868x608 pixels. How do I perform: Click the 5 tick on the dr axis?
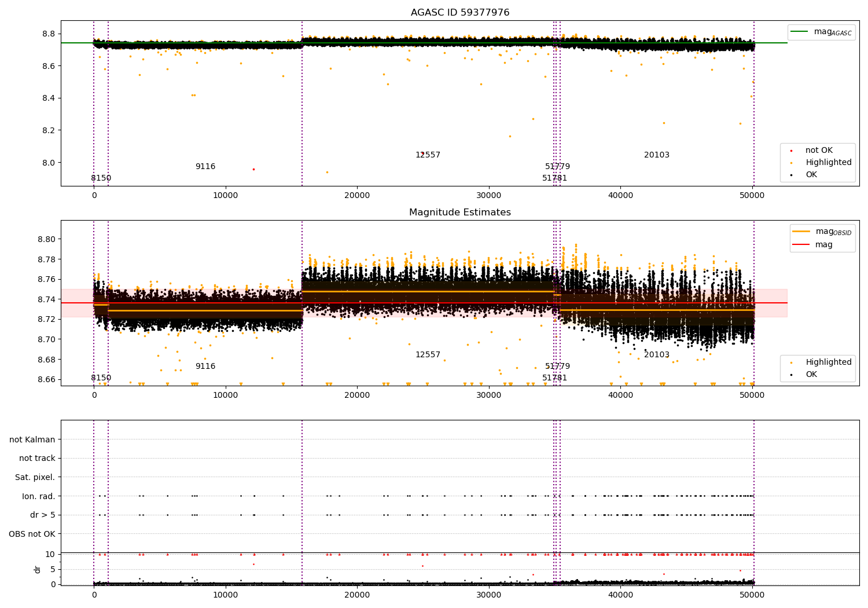point(53,569)
